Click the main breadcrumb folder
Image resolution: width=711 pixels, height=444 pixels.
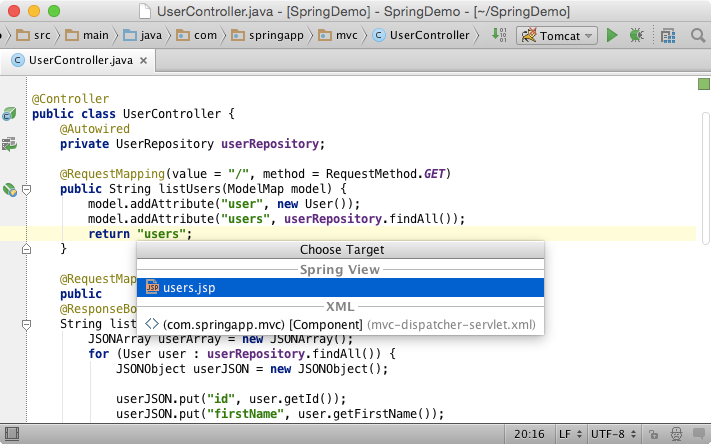(x=87, y=35)
